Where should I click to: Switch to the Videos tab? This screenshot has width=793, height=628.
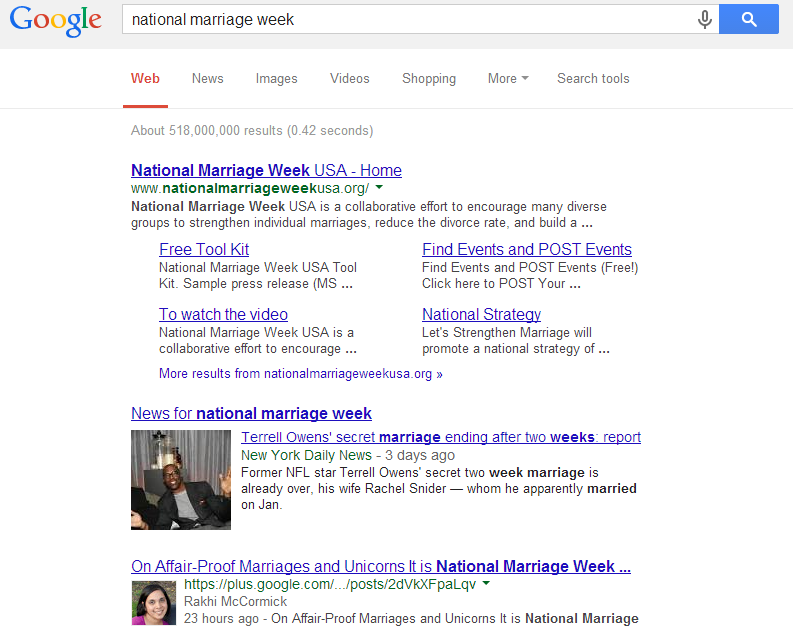click(349, 79)
